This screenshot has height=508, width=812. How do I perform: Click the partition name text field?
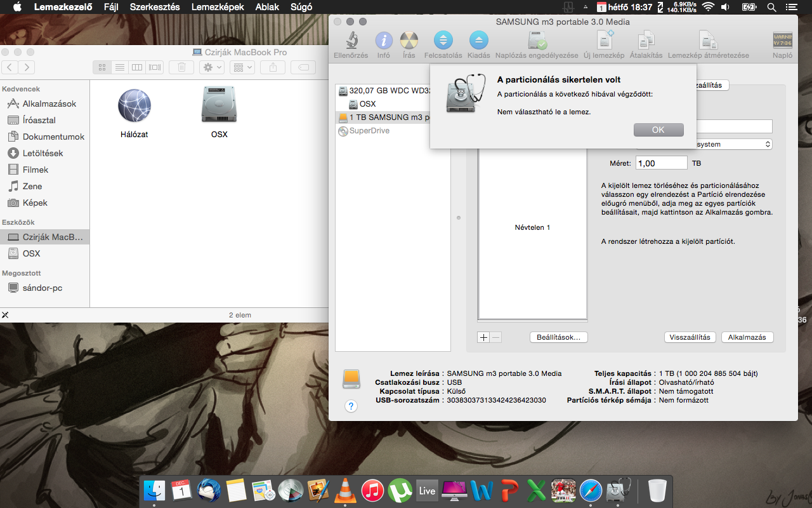tap(704, 126)
